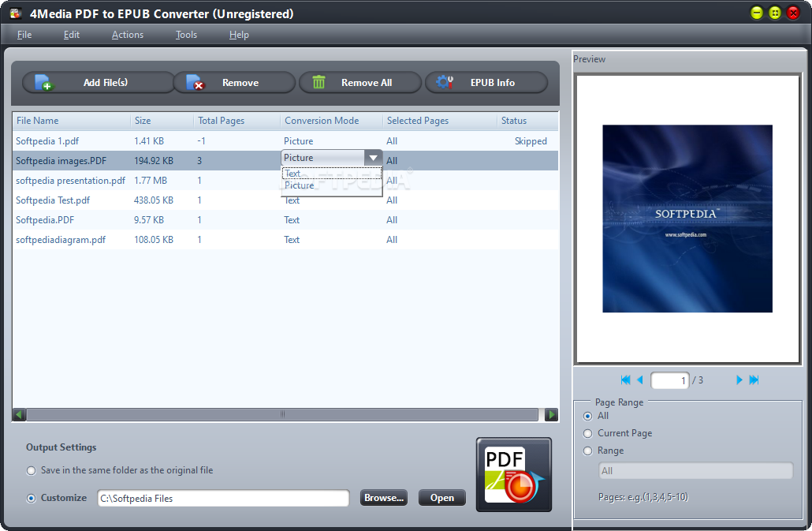The image size is (812, 531).
Task: Click the Add File(s) button label
Action: pos(106,82)
